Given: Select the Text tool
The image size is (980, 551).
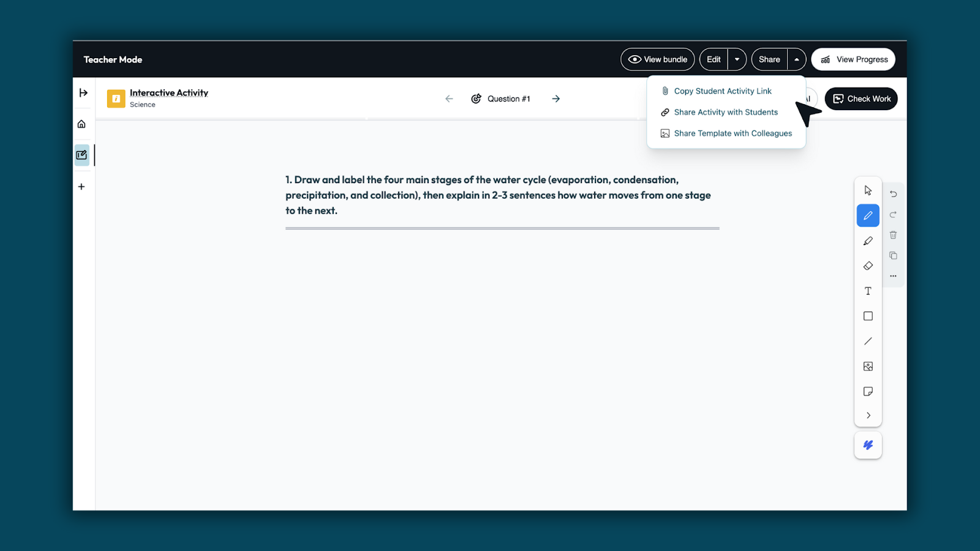Looking at the screenshot, I should pos(868,291).
